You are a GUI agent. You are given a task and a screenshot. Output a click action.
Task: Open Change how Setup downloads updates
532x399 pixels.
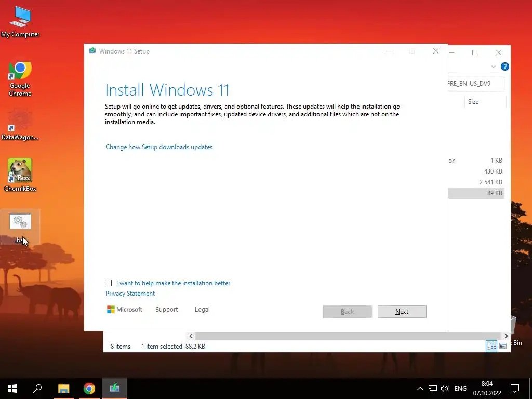159,147
